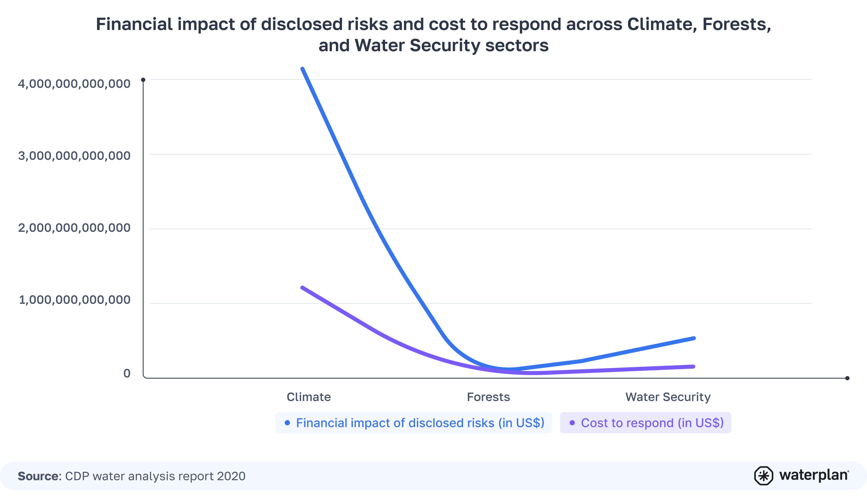Select the Climate x-axis label
The width and height of the screenshot is (867, 504).
[x=309, y=397]
